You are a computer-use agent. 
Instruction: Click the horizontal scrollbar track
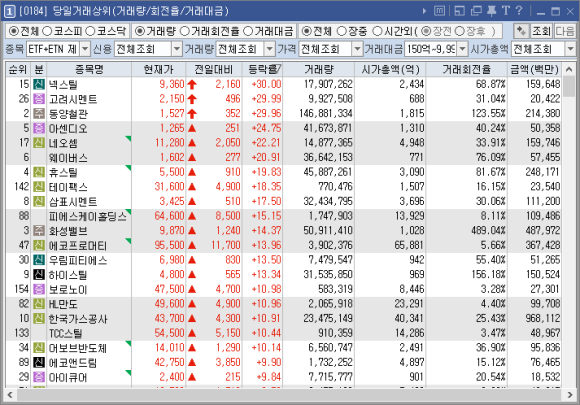290,395
